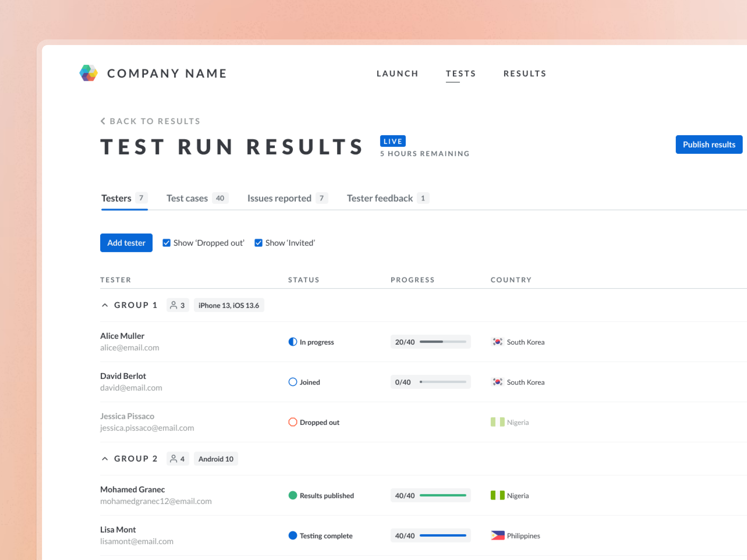747x560 pixels.
Task: Switch to the Test cases tab
Action: 197,198
